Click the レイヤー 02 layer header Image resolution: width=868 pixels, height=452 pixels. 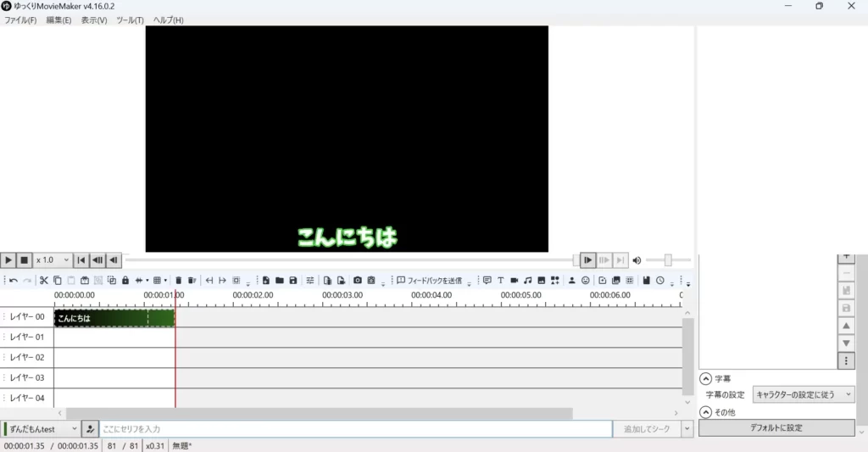pos(26,357)
